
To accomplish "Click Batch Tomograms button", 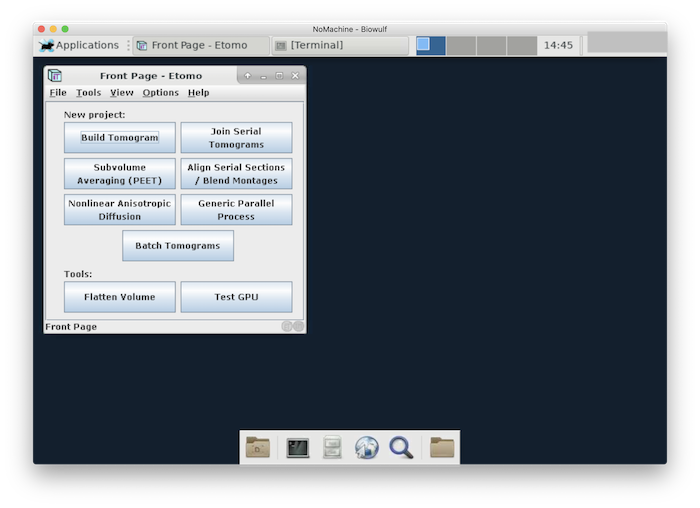I will (177, 246).
